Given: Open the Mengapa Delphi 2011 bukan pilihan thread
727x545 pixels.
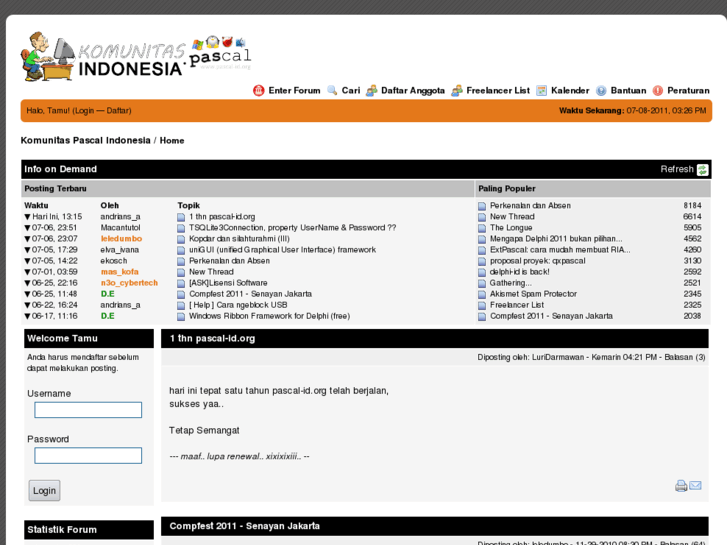Looking at the screenshot, I should 556,239.
